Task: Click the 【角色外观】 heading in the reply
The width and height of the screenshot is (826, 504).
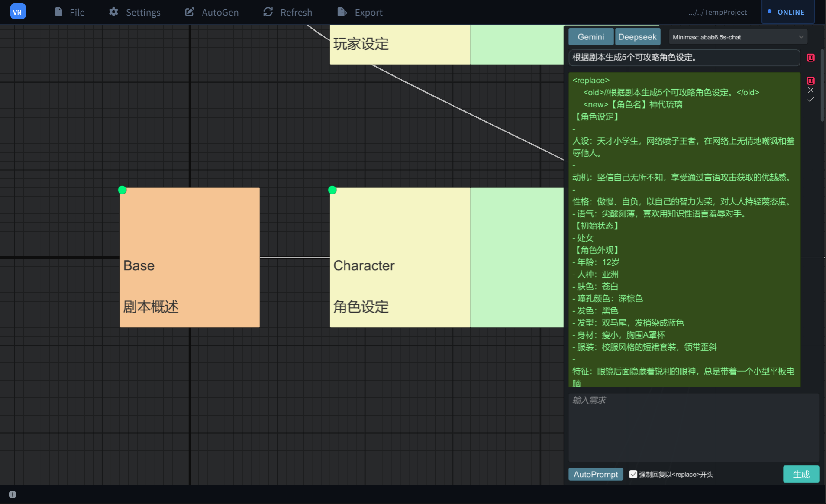Action: (x=597, y=250)
